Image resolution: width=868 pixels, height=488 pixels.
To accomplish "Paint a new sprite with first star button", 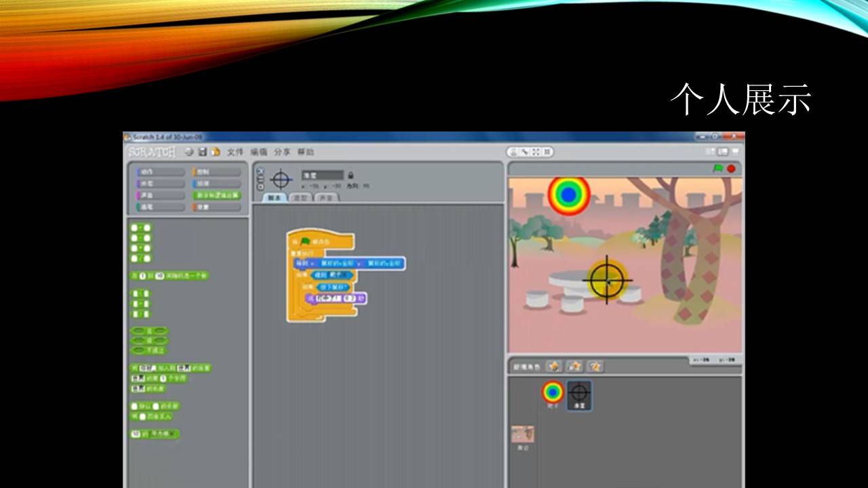I will click(x=553, y=366).
